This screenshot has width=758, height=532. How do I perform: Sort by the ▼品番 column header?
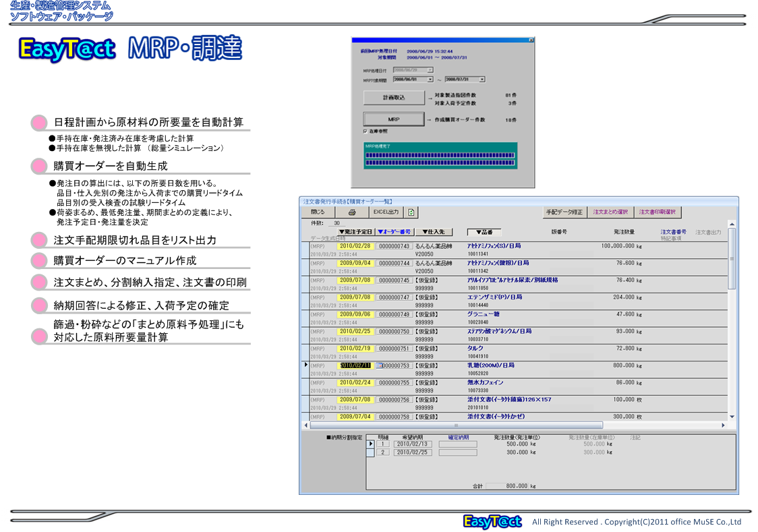click(484, 231)
